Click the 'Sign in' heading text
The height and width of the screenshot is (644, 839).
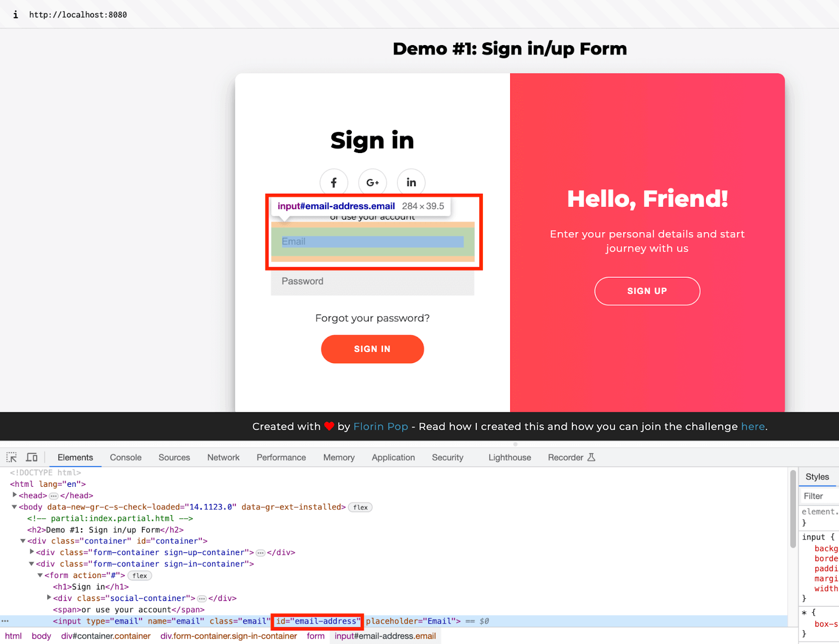372,140
